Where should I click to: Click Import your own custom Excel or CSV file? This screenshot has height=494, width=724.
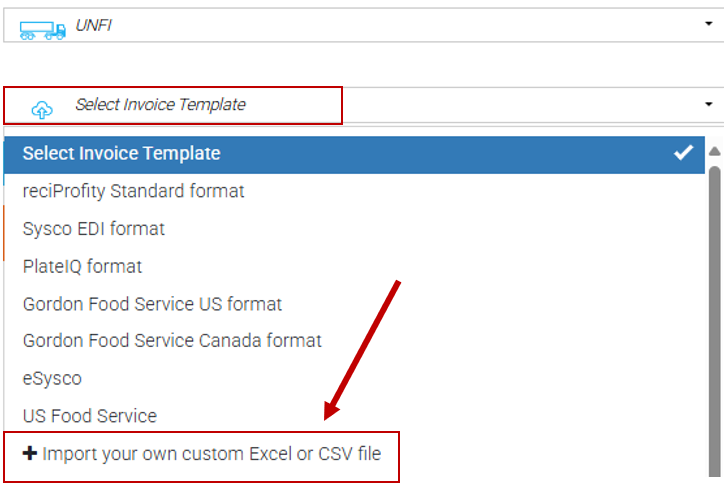211,454
